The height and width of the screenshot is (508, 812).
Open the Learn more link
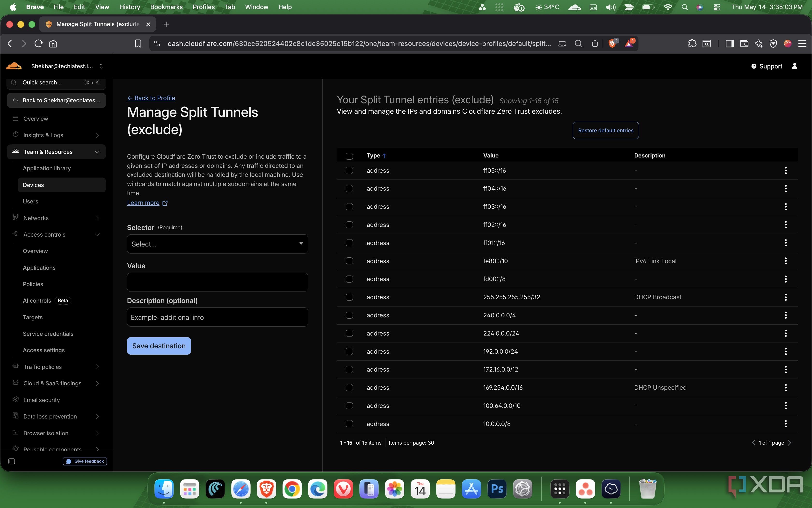pyautogui.click(x=147, y=203)
